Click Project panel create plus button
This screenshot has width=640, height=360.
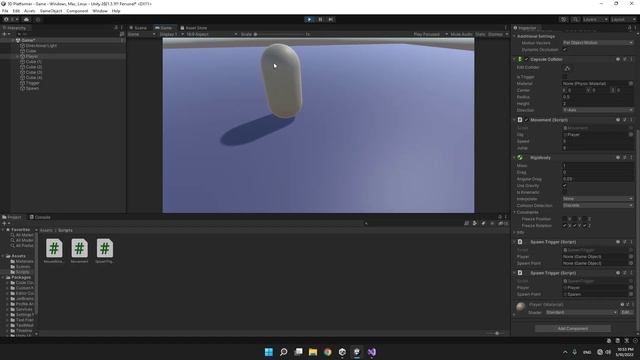pyautogui.click(x=5, y=224)
